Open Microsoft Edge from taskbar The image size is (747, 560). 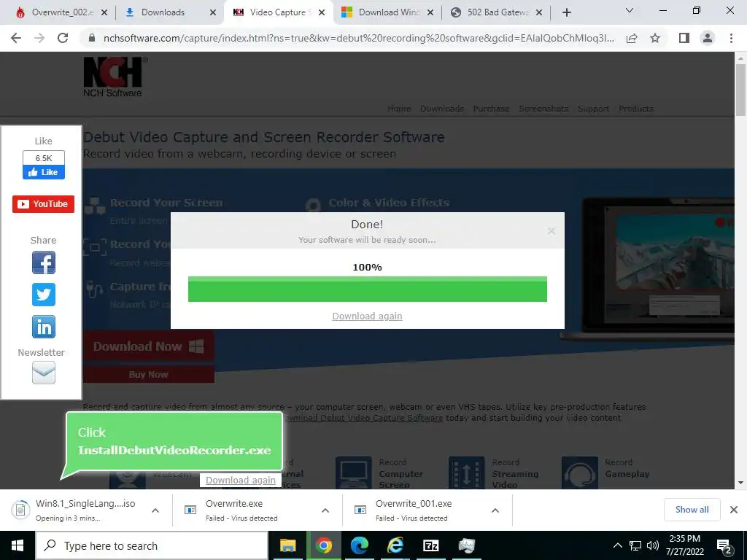coord(360,545)
